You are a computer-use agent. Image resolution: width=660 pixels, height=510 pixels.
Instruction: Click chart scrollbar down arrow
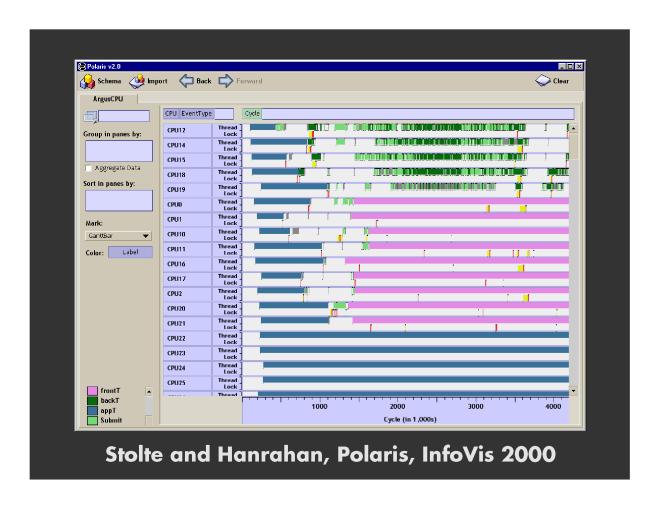(573, 391)
